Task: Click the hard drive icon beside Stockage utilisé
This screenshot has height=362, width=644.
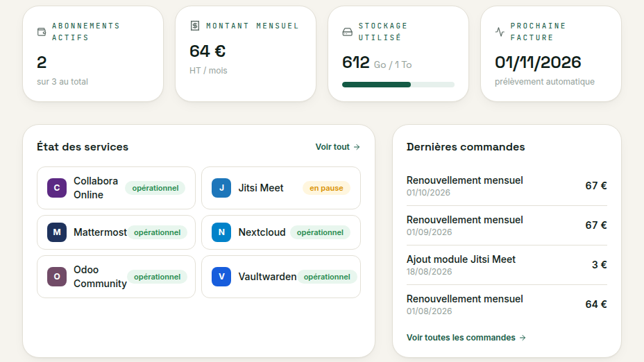Action: coord(347,32)
